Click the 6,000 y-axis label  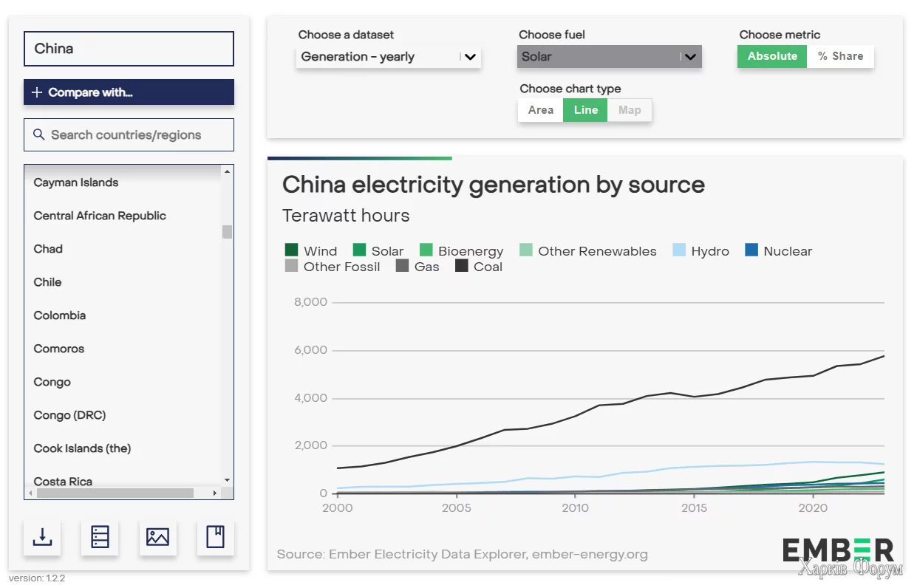pos(310,350)
